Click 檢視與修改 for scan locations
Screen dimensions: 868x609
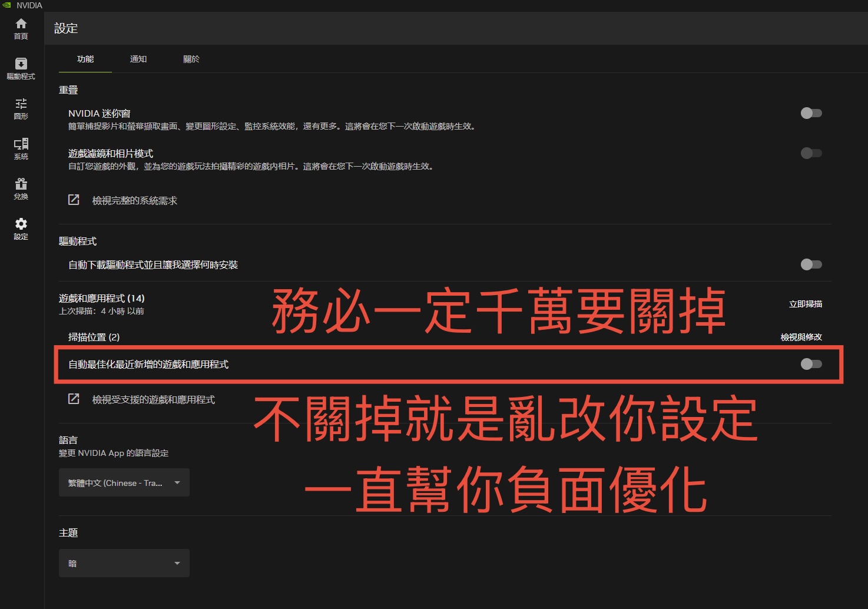click(801, 337)
